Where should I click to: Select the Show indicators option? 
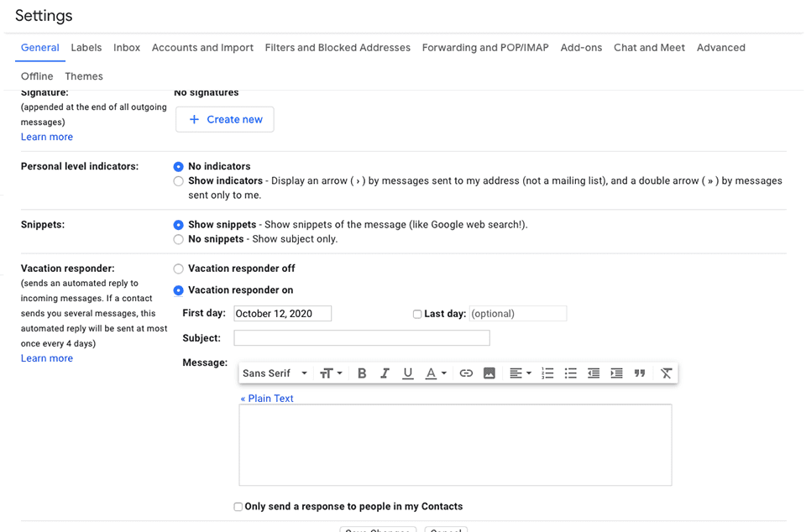178,181
